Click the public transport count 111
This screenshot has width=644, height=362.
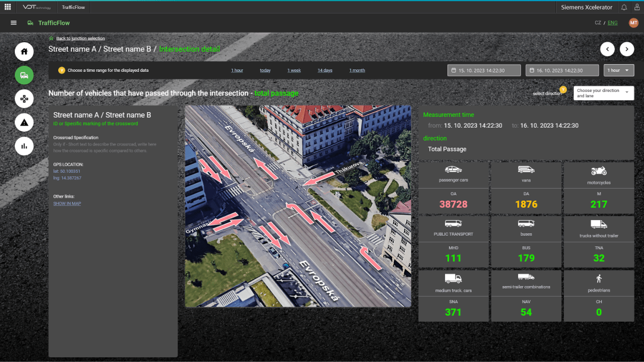(x=453, y=258)
